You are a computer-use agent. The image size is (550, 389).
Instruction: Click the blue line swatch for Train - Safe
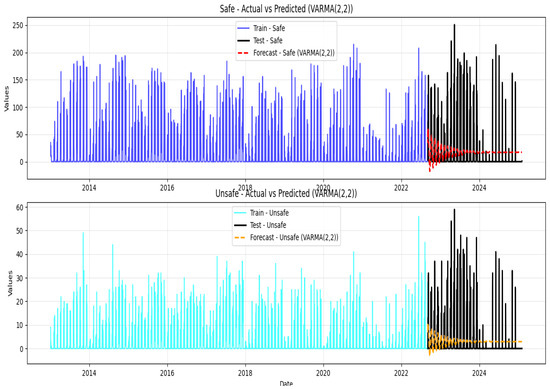pyautogui.click(x=243, y=28)
